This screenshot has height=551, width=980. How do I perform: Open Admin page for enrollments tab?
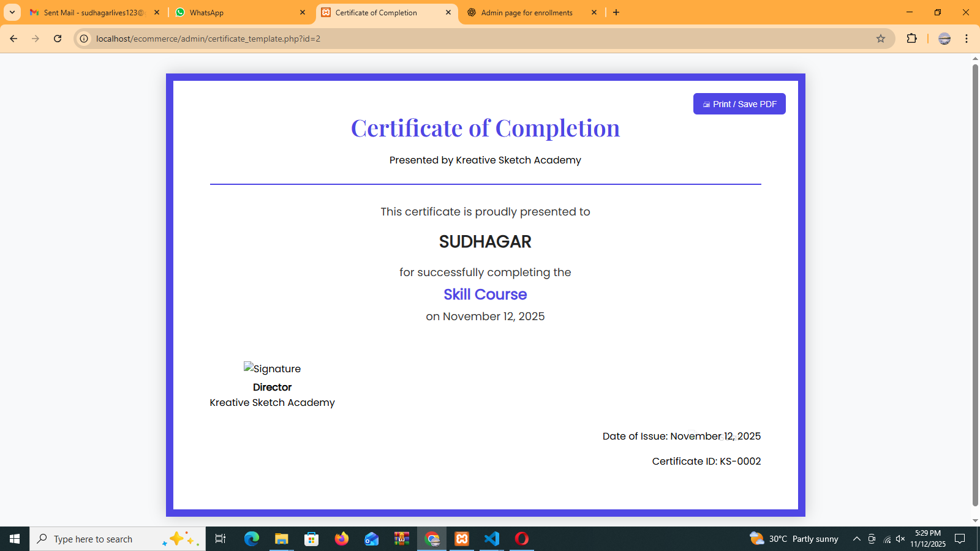click(x=527, y=12)
